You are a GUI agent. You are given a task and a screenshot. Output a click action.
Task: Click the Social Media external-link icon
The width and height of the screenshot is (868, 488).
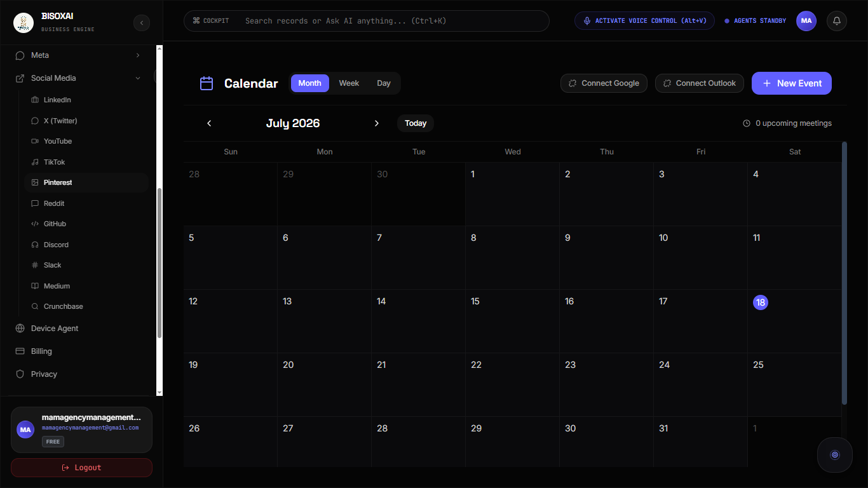20,78
